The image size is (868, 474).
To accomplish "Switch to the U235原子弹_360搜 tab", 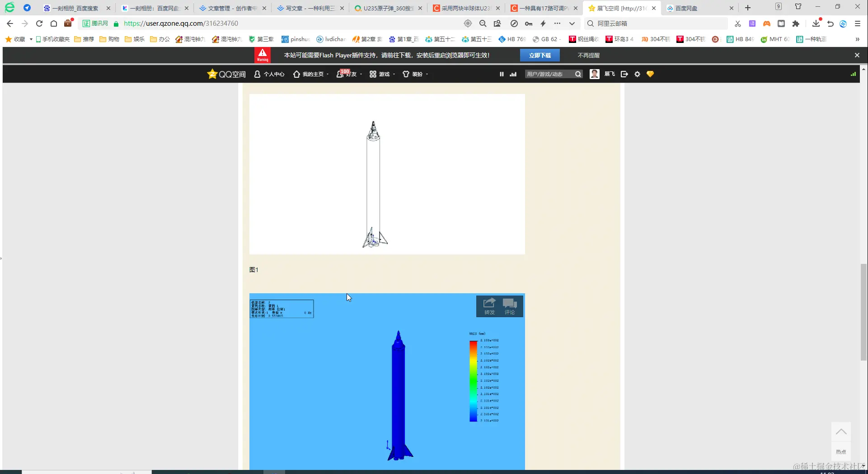I will coord(388,8).
